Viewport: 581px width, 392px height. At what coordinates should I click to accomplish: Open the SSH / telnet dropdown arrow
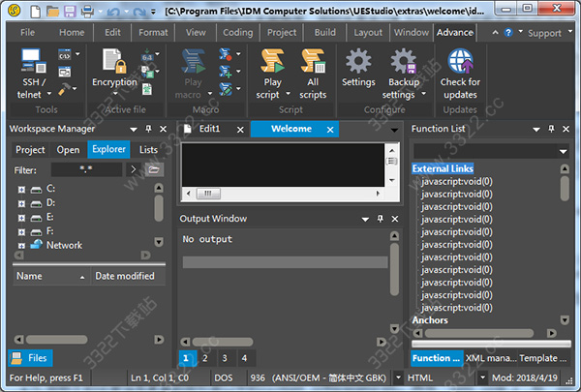49,94
